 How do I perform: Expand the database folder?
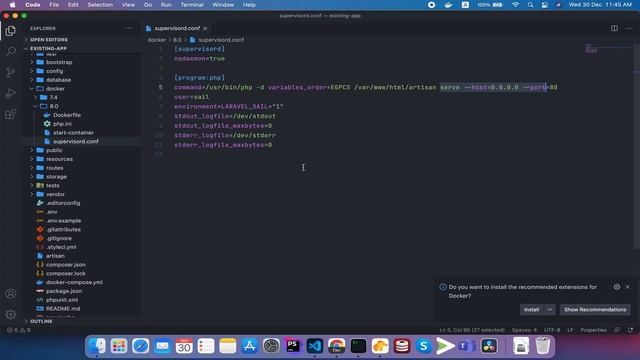click(x=58, y=80)
